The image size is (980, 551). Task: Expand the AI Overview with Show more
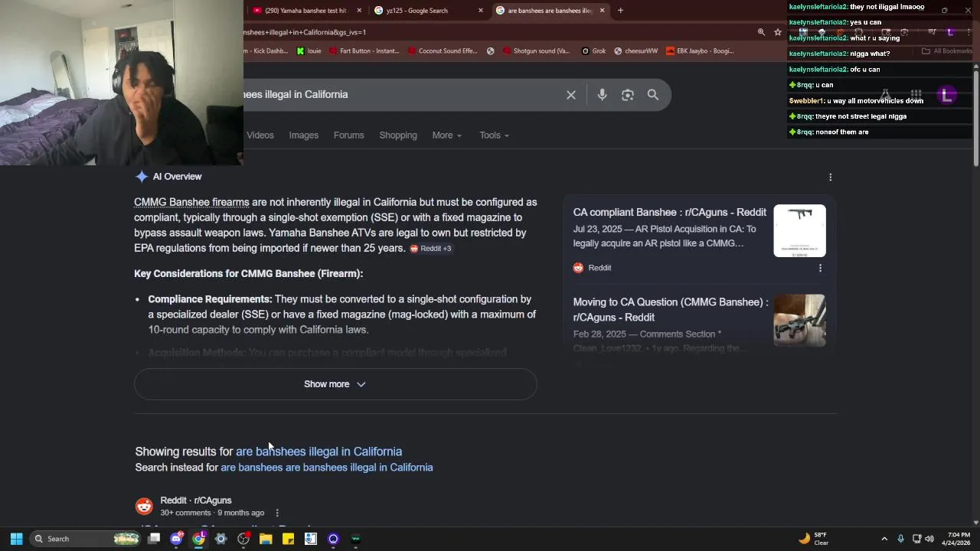(335, 384)
